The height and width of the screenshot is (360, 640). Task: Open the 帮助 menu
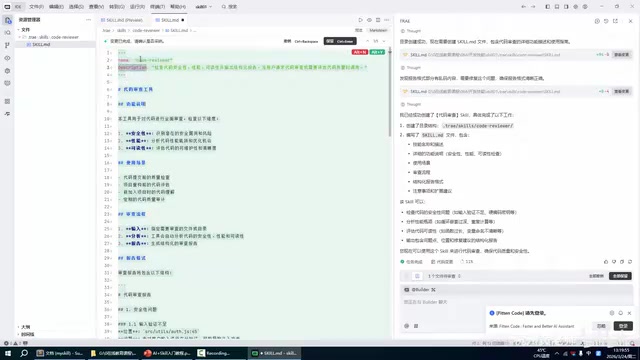tap(178, 7)
